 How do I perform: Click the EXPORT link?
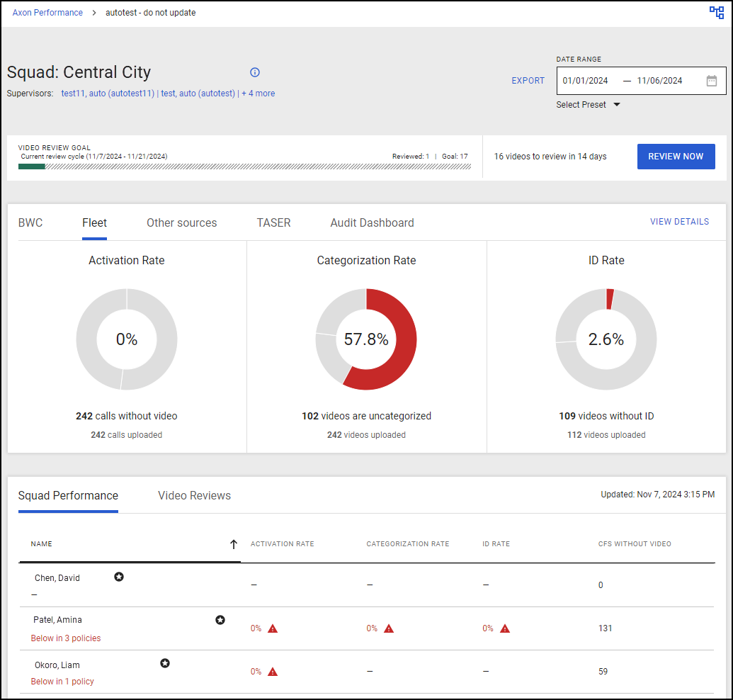pos(528,80)
